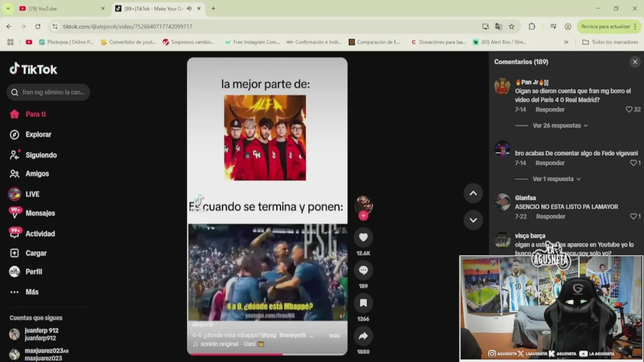Go to previous video arrow

pos(473,193)
